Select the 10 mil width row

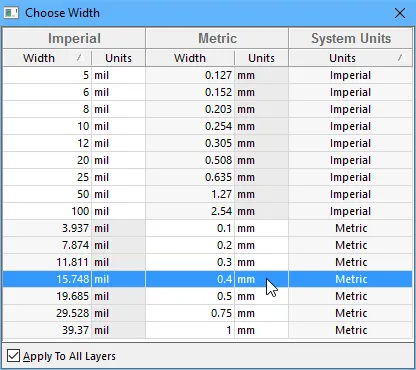[x=208, y=126]
